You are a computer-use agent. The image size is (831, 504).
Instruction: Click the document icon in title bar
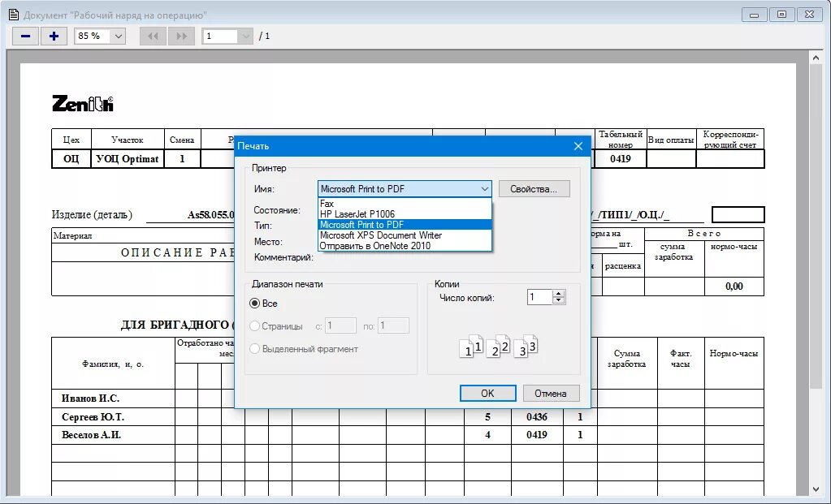pos(14,15)
